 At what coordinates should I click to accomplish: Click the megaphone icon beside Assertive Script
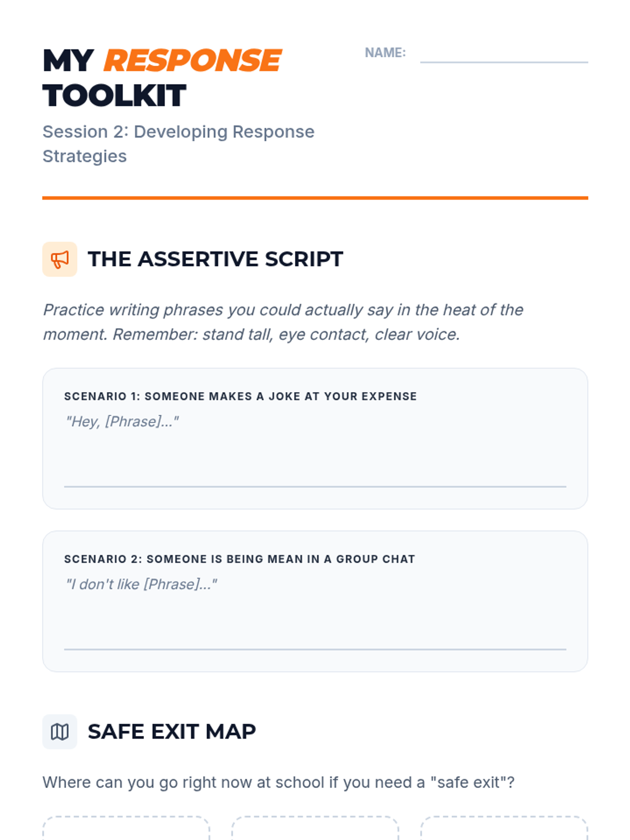pyautogui.click(x=59, y=259)
